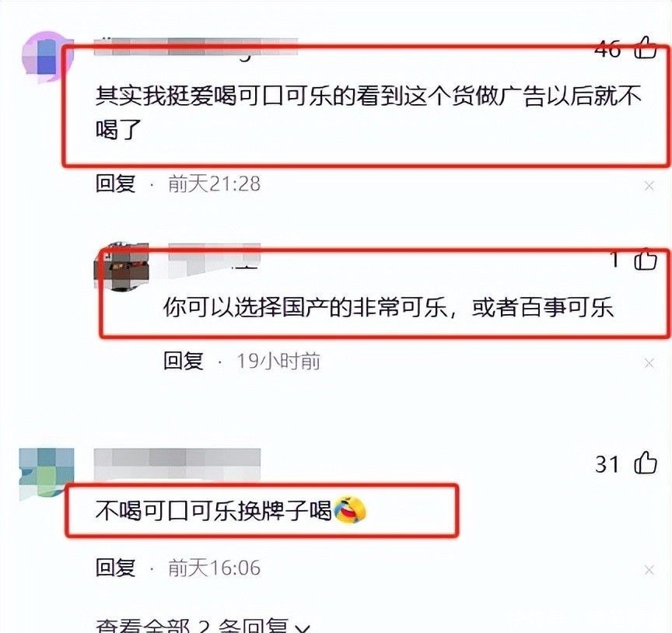
Task: Click 回复 under the 前天21:28 comment
Action: (116, 184)
